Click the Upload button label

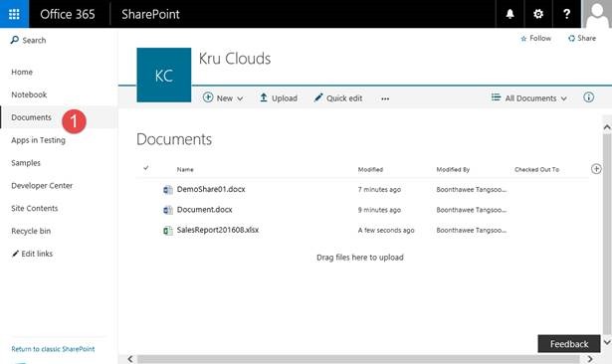pyautogui.click(x=285, y=98)
